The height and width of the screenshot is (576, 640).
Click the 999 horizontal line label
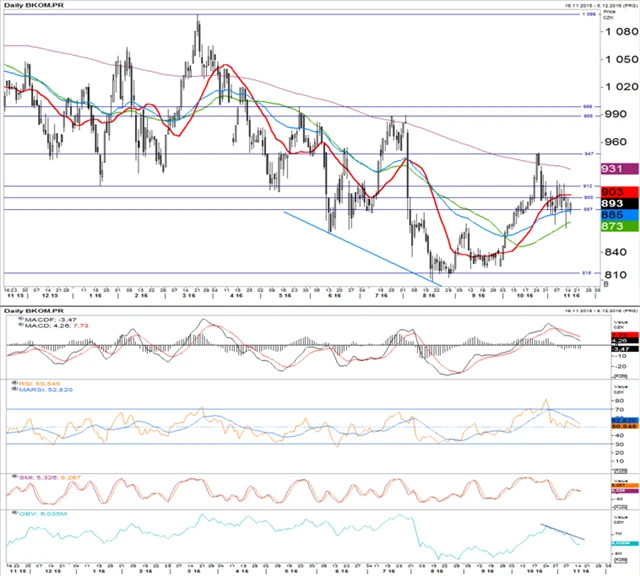click(587, 107)
